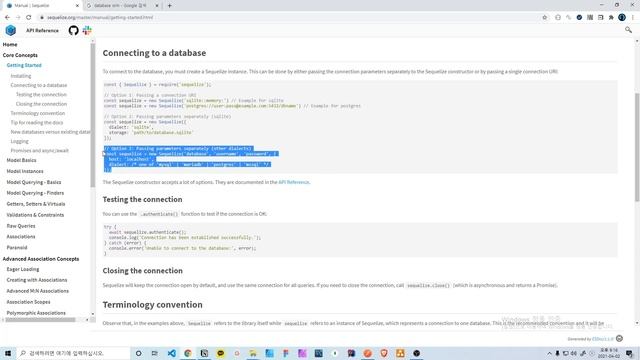Jump to Connecting to a database link
This screenshot has width=640, height=360.
(39, 85)
